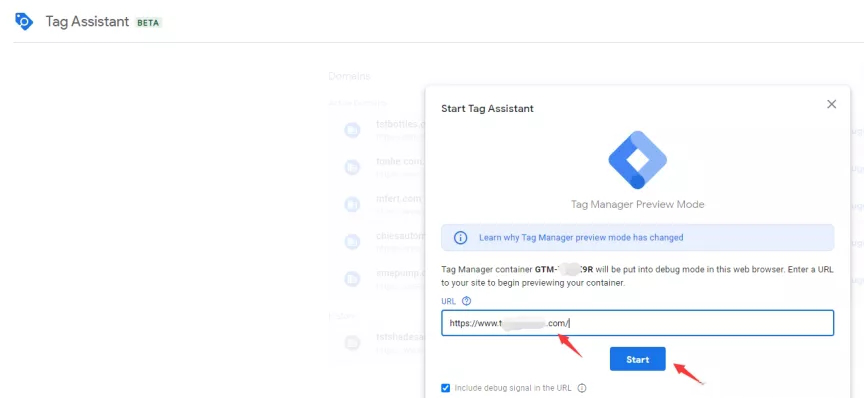Click the help icon next to URL label
Screen dimensions: 864x398
(x=466, y=301)
